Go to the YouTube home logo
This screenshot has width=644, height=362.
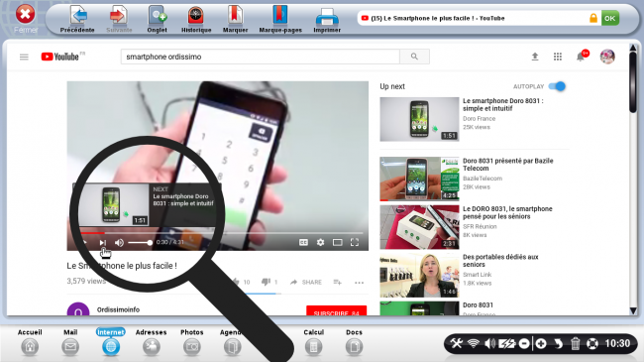[x=60, y=57]
